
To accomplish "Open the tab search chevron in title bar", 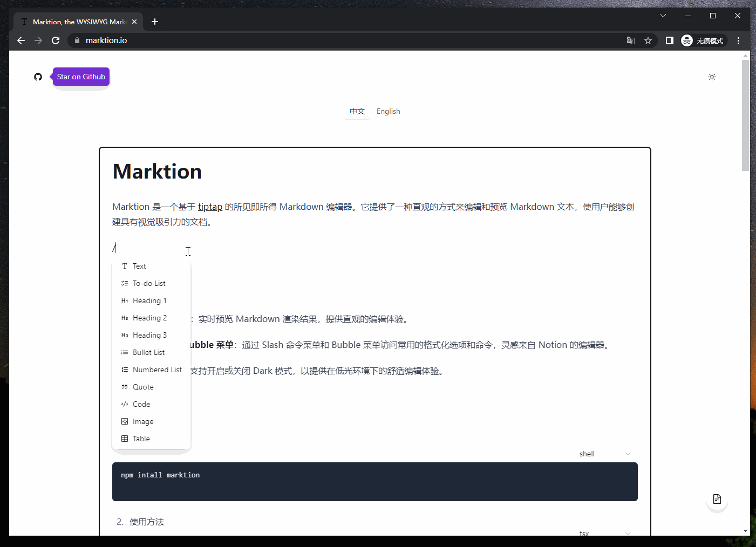I will pyautogui.click(x=663, y=16).
